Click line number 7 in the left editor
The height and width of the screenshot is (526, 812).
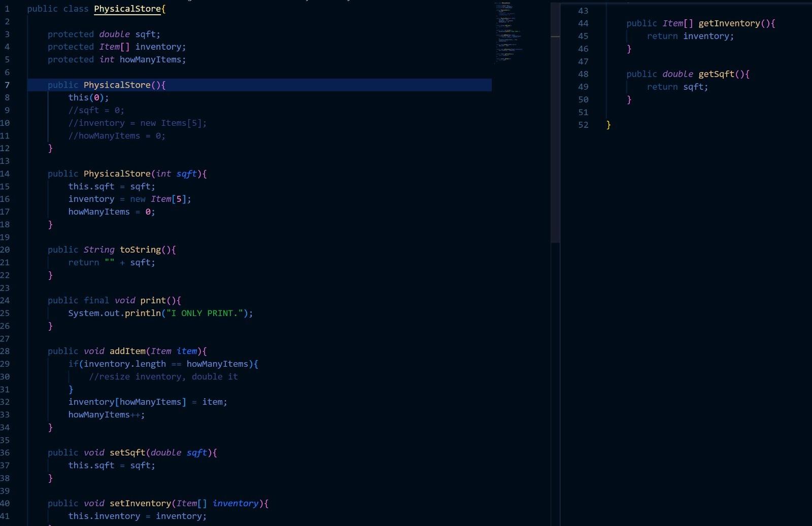pyautogui.click(x=7, y=85)
